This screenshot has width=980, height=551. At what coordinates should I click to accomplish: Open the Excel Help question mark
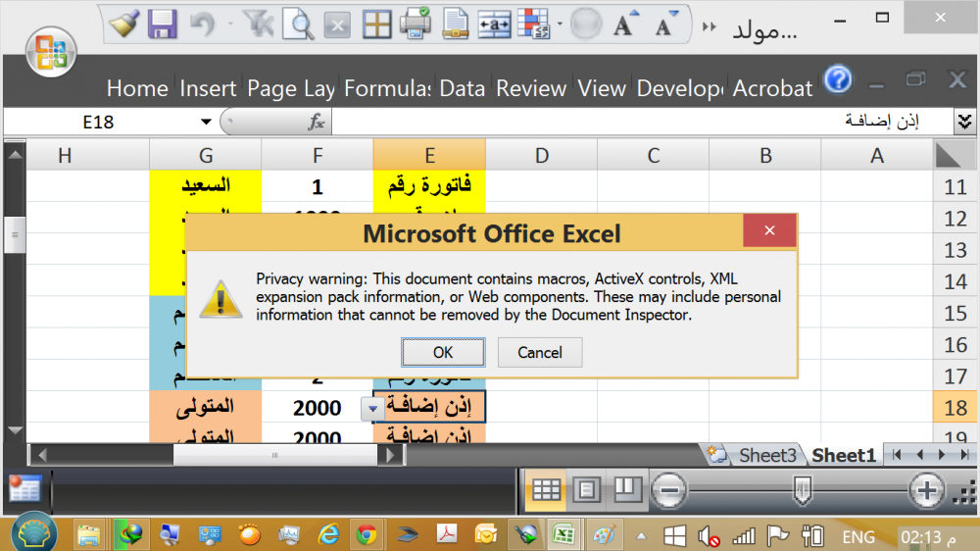(x=838, y=80)
